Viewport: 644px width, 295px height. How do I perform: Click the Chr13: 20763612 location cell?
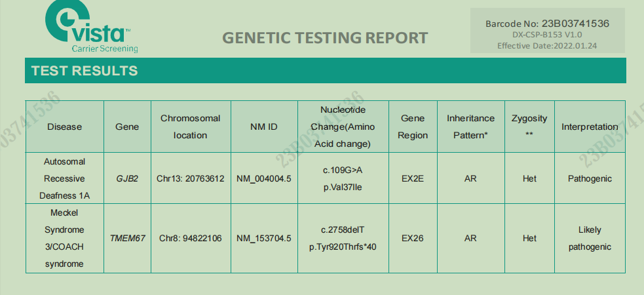[x=191, y=178]
